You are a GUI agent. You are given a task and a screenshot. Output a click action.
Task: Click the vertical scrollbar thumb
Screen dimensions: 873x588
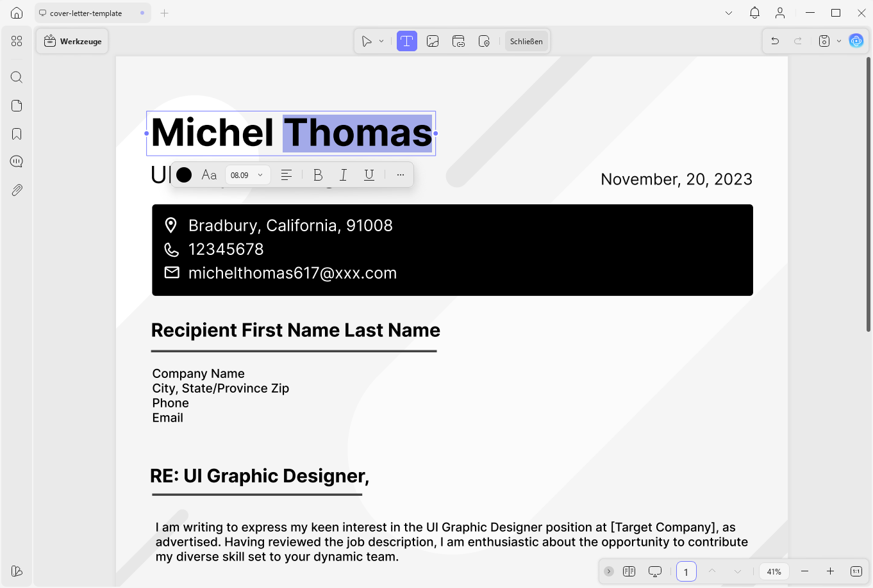tap(869, 194)
